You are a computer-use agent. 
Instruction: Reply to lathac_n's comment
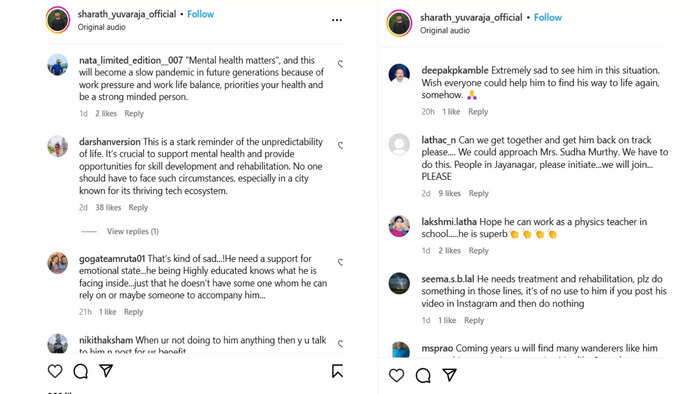[x=478, y=193]
